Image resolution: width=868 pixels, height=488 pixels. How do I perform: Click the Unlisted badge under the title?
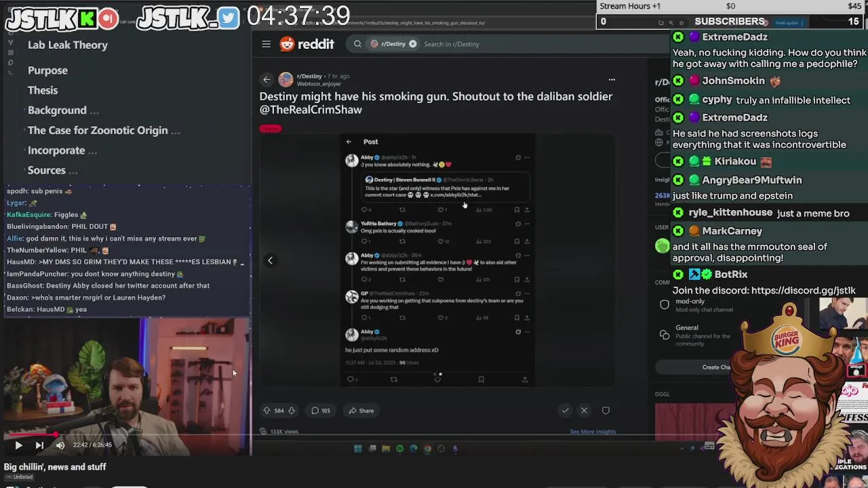tap(18, 477)
